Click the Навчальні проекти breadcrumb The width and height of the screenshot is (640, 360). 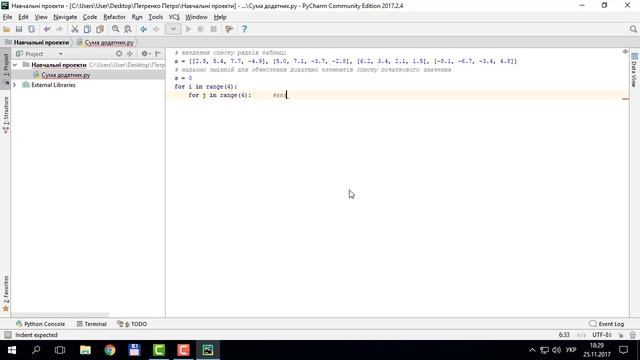(x=37, y=42)
